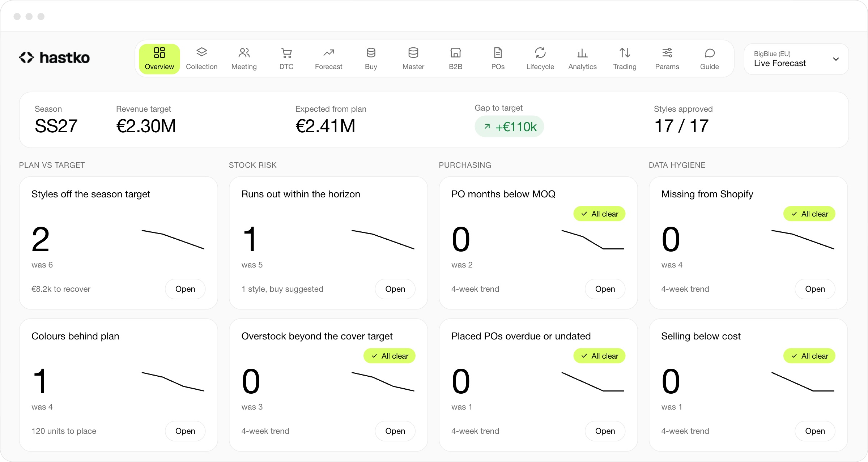Click All clear badge on Placed POs overdue
This screenshot has height=462, width=868.
(599, 356)
